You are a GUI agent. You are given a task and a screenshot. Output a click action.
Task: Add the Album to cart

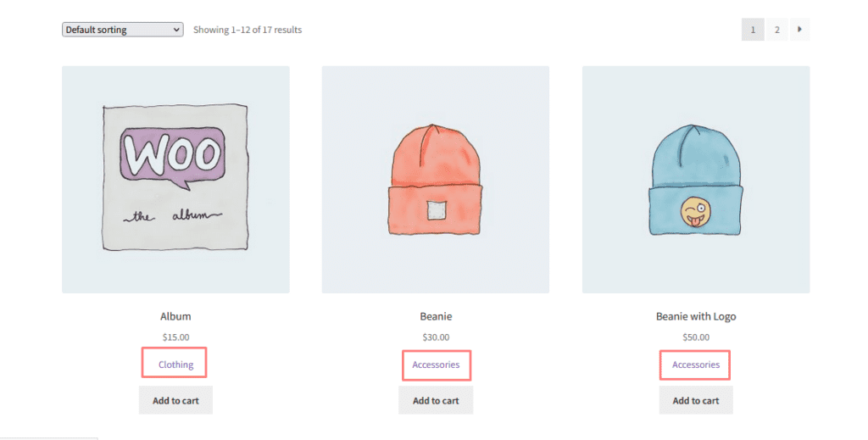tap(175, 400)
